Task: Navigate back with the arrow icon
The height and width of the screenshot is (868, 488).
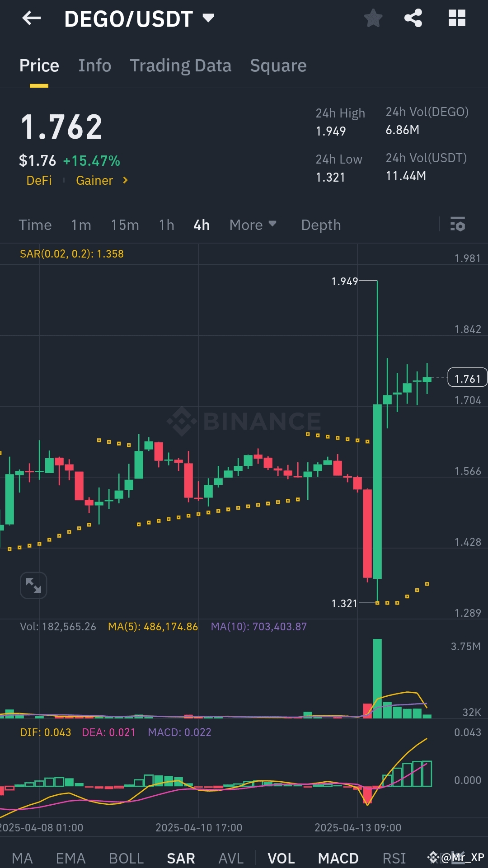Action: (x=30, y=18)
